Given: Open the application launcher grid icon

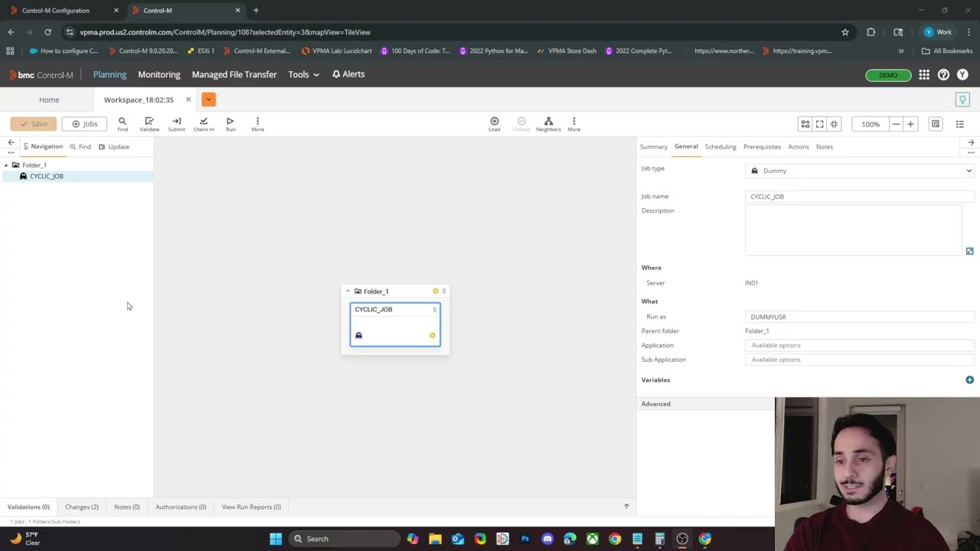Looking at the screenshot, I should coord(924,75).
